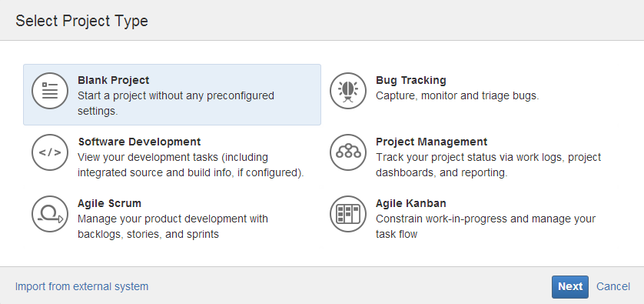Viewport: 644px width, 304px height.
Task: Open Import from external system link
Action: tap(81, 286)
